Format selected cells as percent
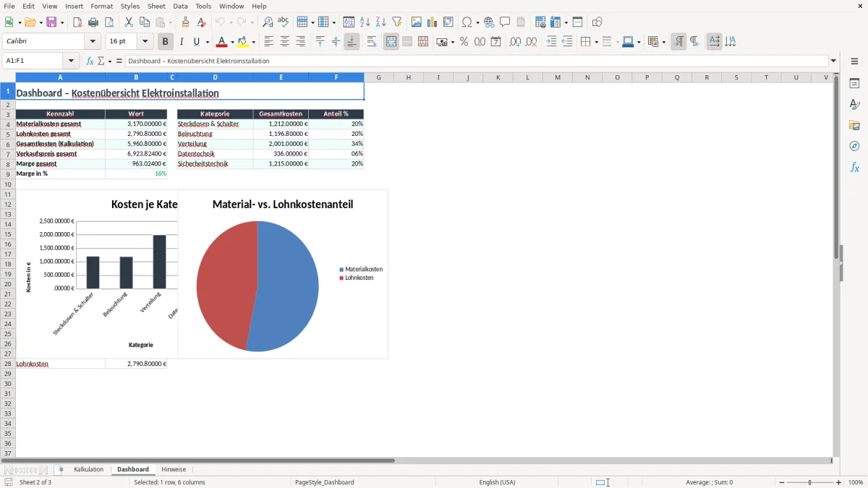This screenshot has height=488, width=868. tap(464, 42)
